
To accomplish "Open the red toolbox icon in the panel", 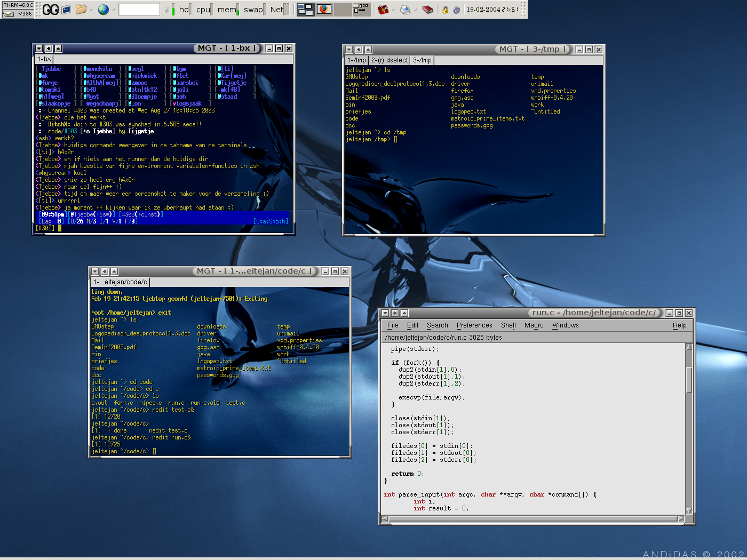I will click(x=383, y=10).
